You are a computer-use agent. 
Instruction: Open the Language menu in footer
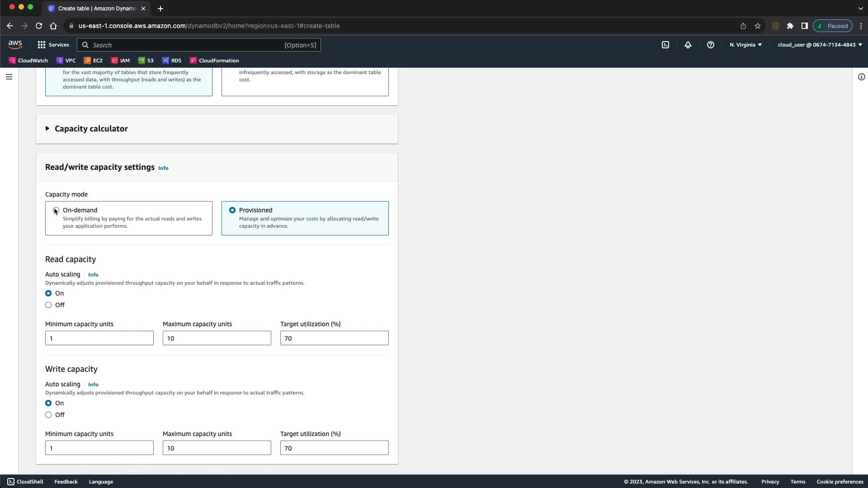(101, 482)
